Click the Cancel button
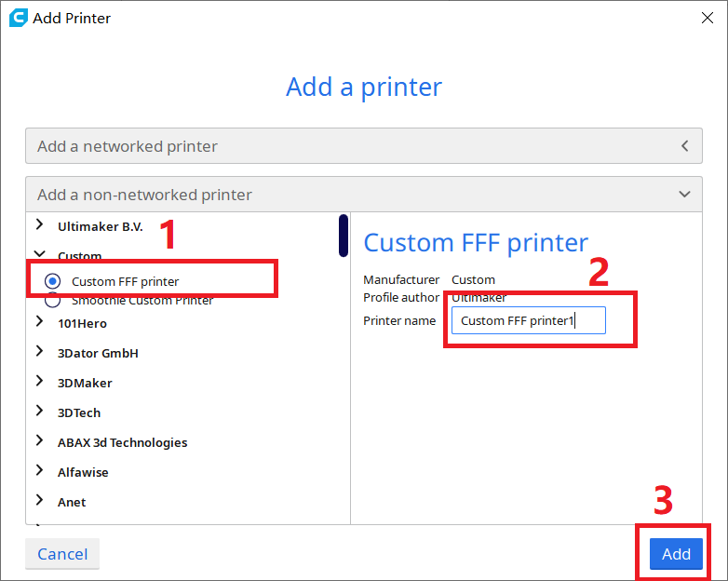Viewport: 728px width, 581px height. coord(62,554)
